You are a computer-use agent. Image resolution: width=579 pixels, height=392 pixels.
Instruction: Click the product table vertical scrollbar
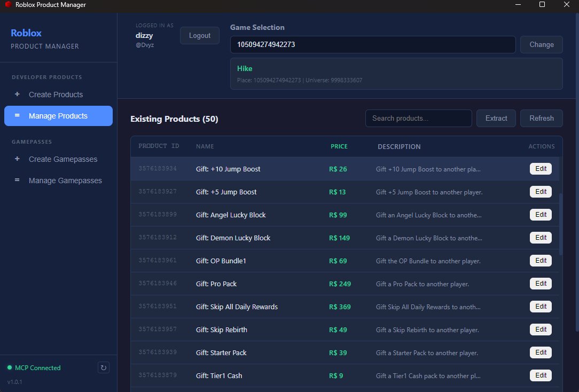[561, 224]
